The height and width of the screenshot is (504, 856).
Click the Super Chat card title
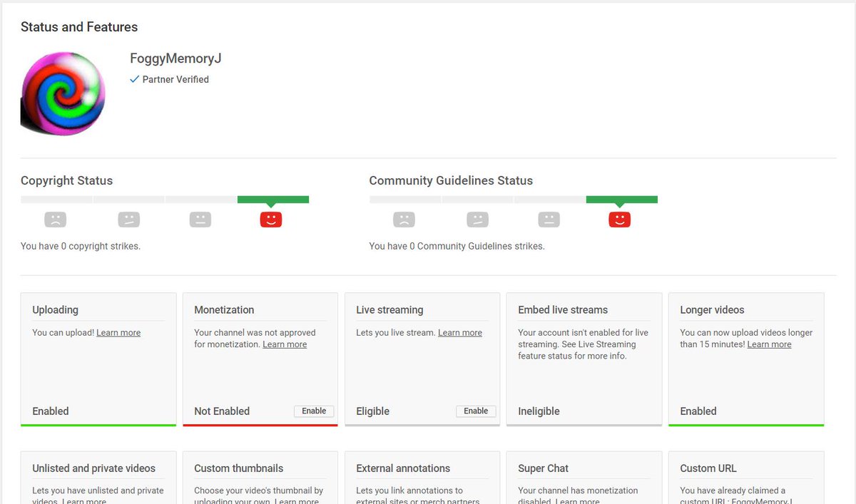pyautogui.click(x=543, y=468)
